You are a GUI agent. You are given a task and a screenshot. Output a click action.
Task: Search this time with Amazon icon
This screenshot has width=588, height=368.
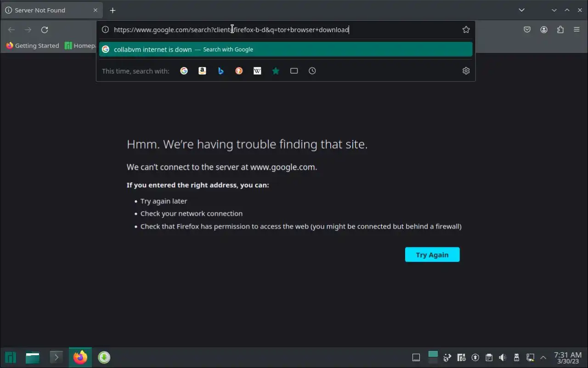[202, 71]
